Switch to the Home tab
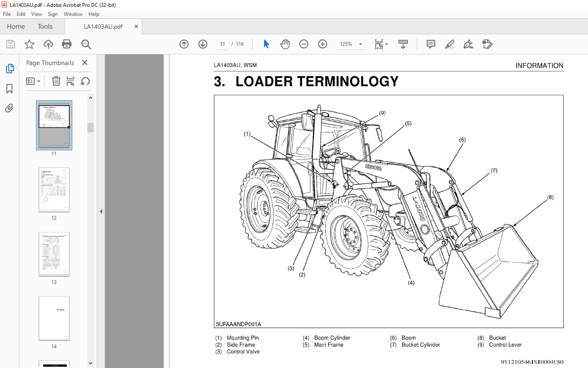This screenshot has width=588, height=368. (x=16, y=27)
